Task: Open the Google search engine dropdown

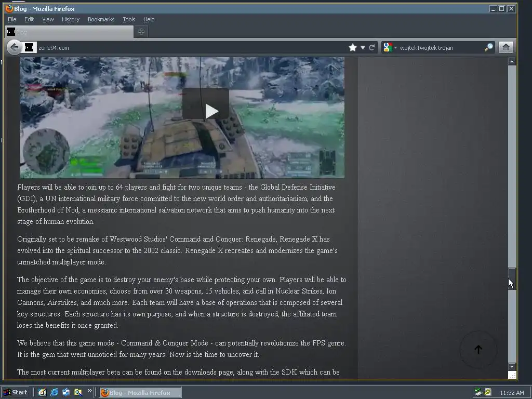Action: coord(390,47)
